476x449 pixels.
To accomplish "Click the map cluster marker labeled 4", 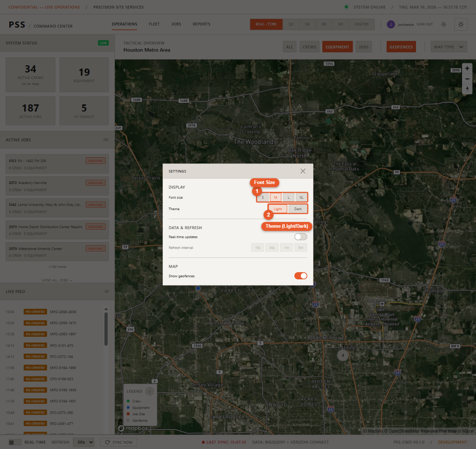I will tap(343, 355).
